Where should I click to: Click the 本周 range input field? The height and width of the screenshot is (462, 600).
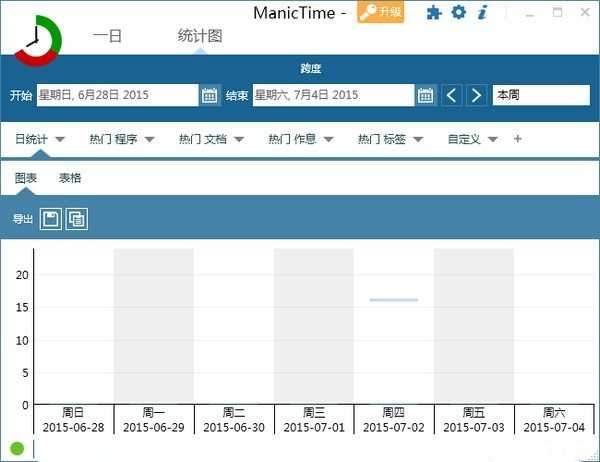tap(541, 95)
